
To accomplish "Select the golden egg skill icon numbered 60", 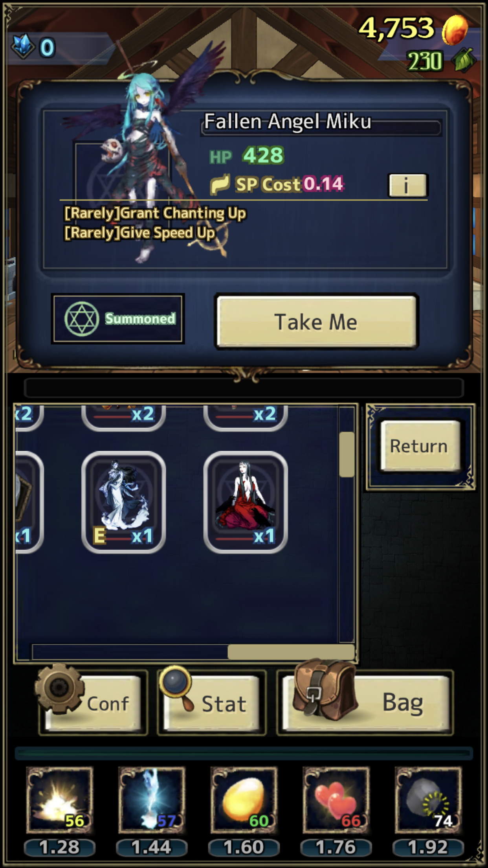I will 244,800.
